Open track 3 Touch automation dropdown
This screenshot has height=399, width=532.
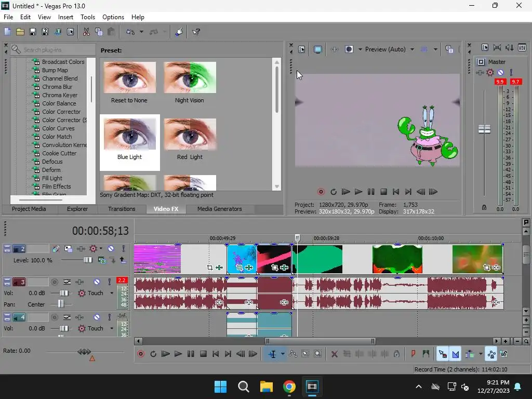point(112,293)
